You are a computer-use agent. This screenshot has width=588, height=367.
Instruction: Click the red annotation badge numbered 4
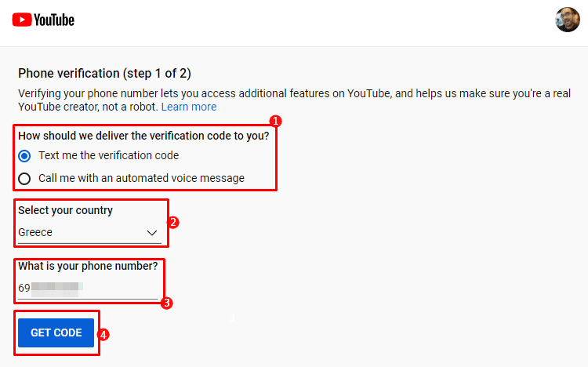click(103, 334)
